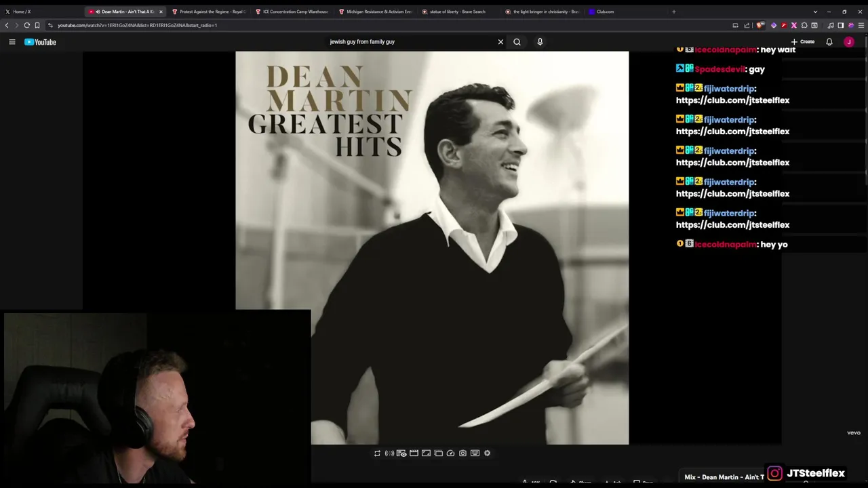868x488 pixels.
Task: Toggle the browser sidebar panel
Action: (x=841, y=25)
